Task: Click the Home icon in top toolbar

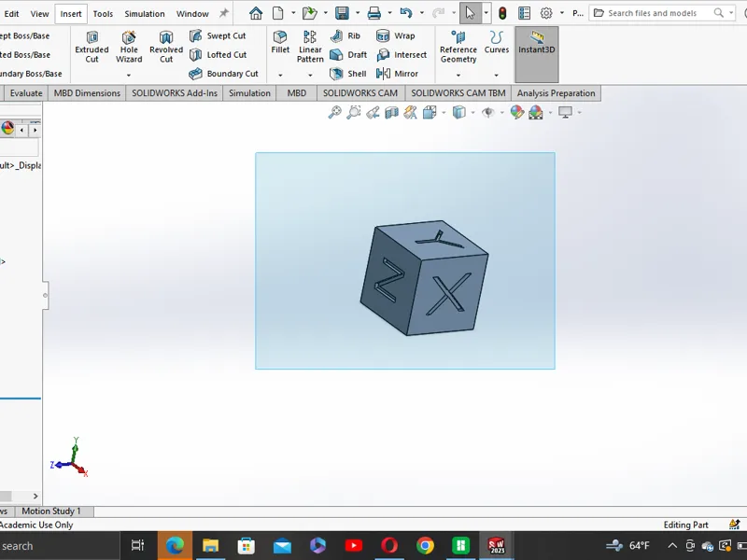Action: (x=256, y=13)
